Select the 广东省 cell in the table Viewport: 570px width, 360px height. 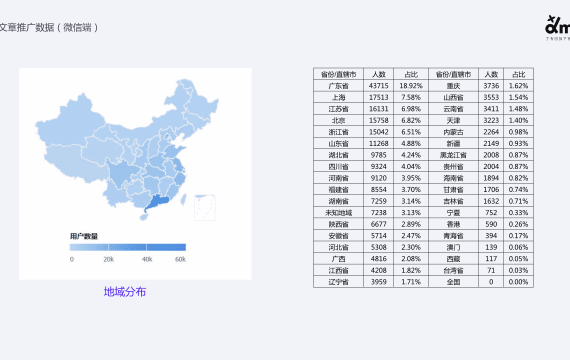[338, 86]
